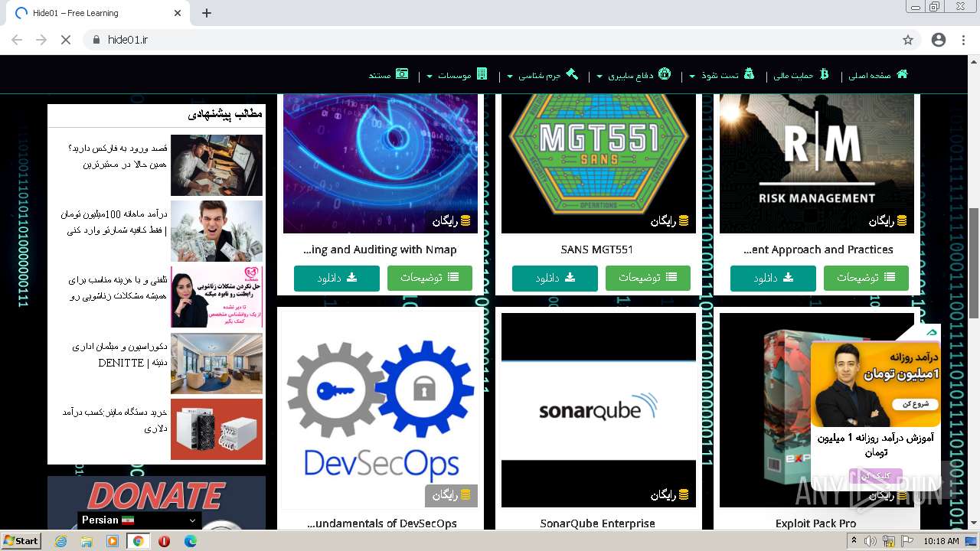Open Microsoft Edge from taskbar
The height and width of the screenshot is (551, 980).
pyautogui.click(x=190, y=541)
